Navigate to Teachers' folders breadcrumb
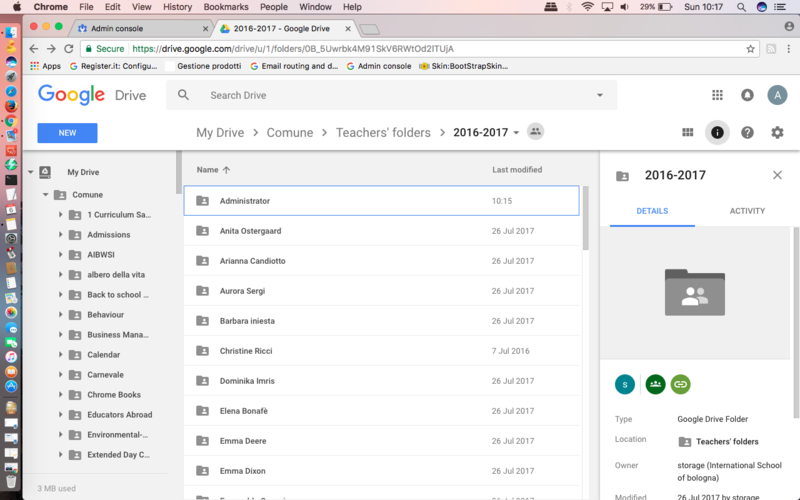 coord(383,133)
